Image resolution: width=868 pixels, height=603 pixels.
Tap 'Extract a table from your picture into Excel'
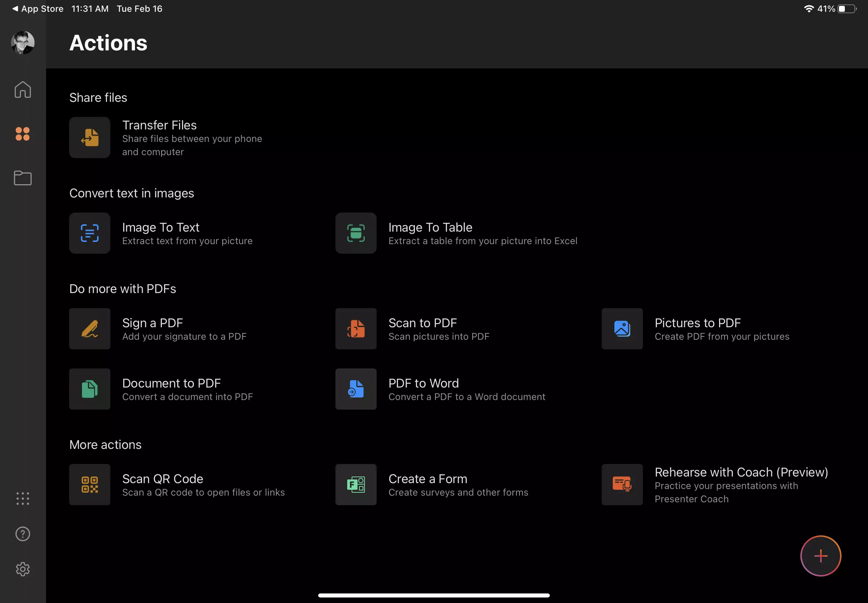coord(483,241)
